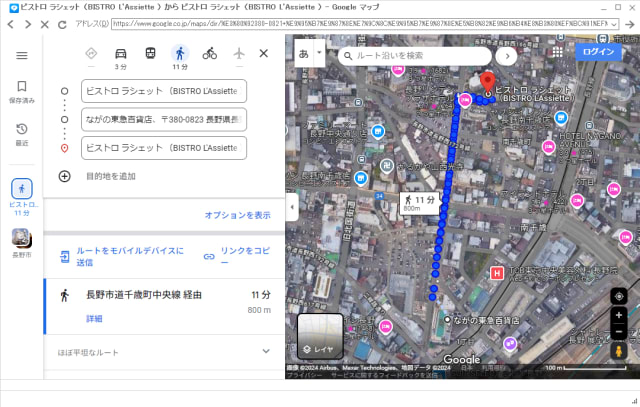Click the blue shop marker near 長野中央通り店
This screenshot has width=640, height=407.
point(378,132)
